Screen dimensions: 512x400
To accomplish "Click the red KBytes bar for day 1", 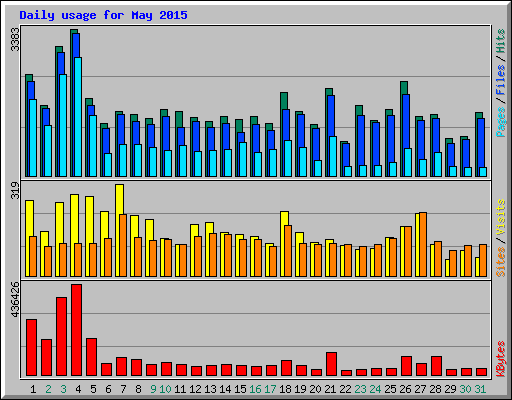I will (32, 347).
